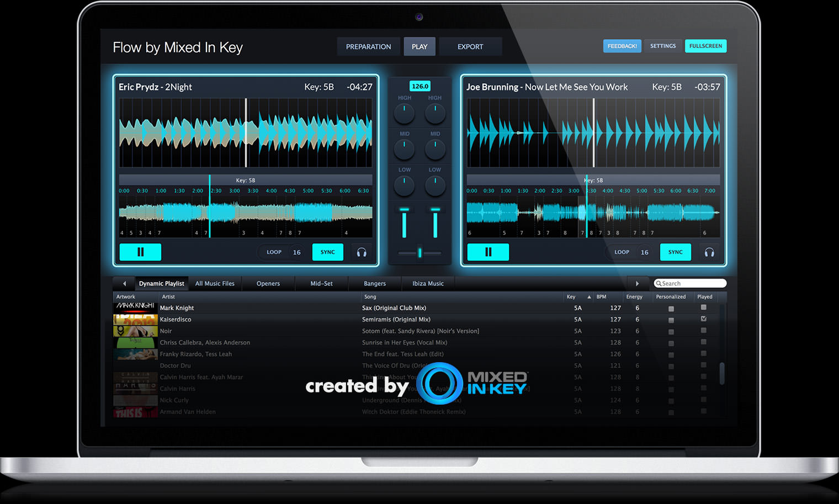Click headphone cue on left deck
The width and height of the screenshot is (839, 504).
(362, 252)
